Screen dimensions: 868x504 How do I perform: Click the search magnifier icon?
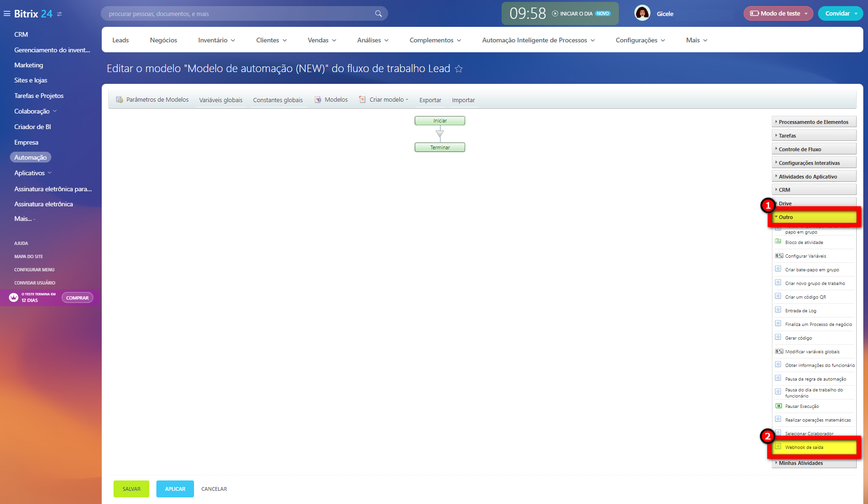(x=378, y=13)
